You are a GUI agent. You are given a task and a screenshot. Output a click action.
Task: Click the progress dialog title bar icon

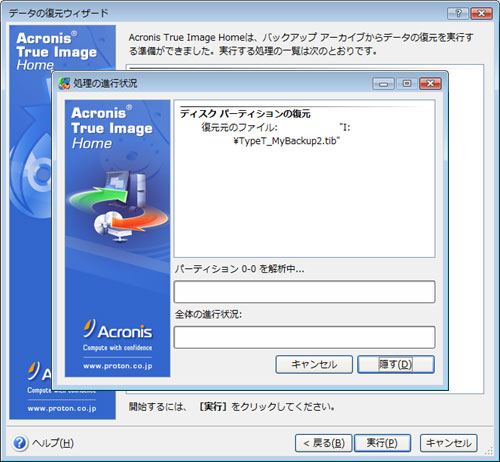click(x=64, y=83)
